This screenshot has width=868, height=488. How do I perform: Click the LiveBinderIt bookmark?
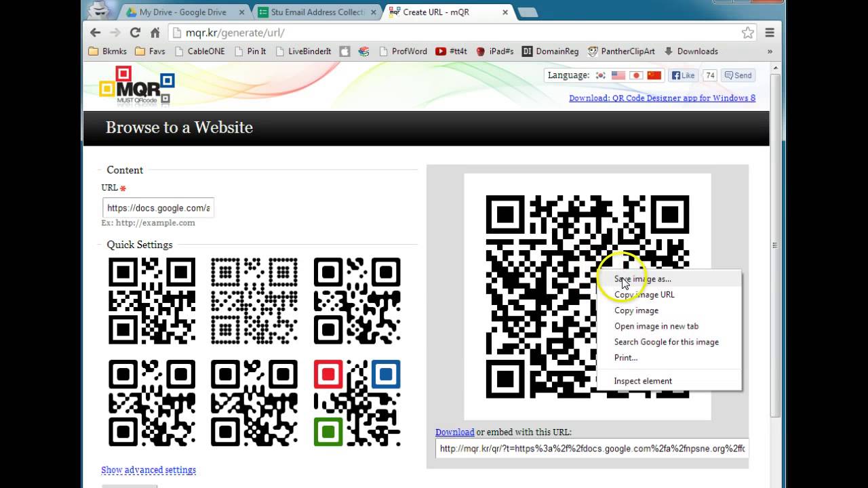click(x=303, y=52)
